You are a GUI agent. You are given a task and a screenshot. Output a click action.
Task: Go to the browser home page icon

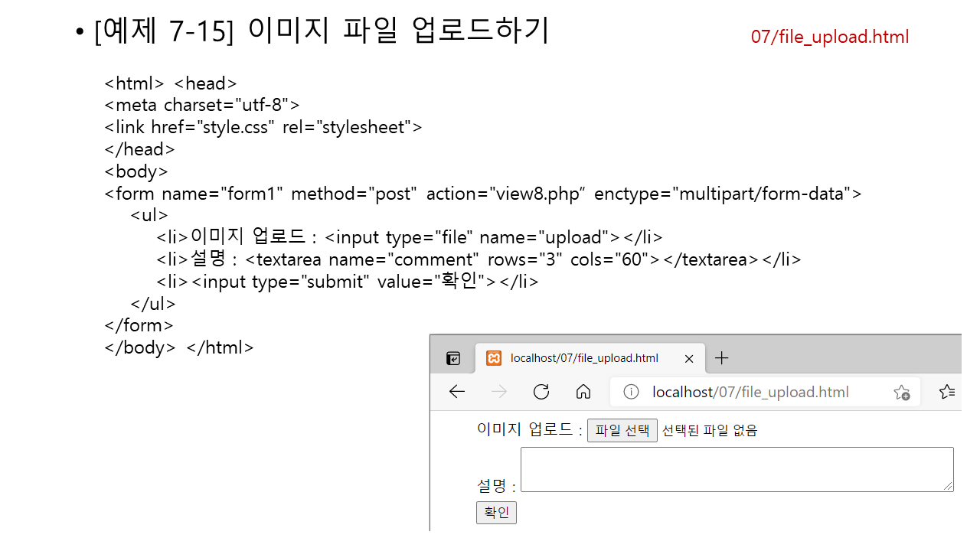tap(583, 392)
